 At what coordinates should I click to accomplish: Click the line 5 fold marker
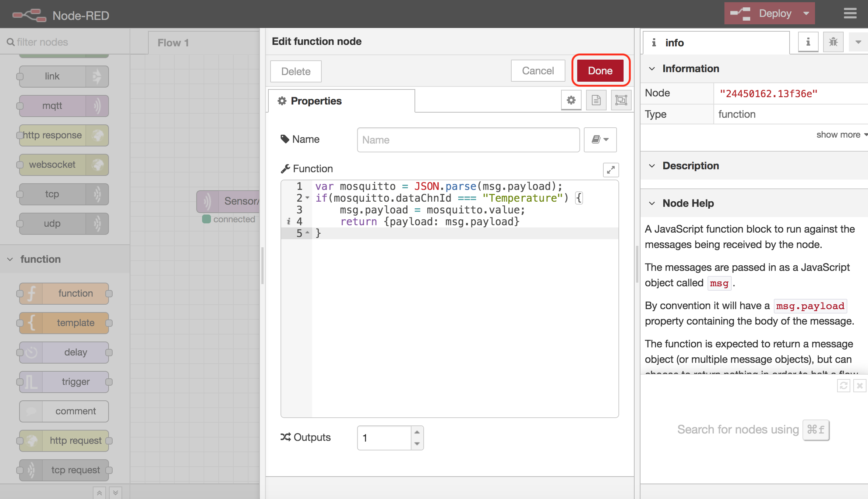pyautogui.click(x=307, y=233)
